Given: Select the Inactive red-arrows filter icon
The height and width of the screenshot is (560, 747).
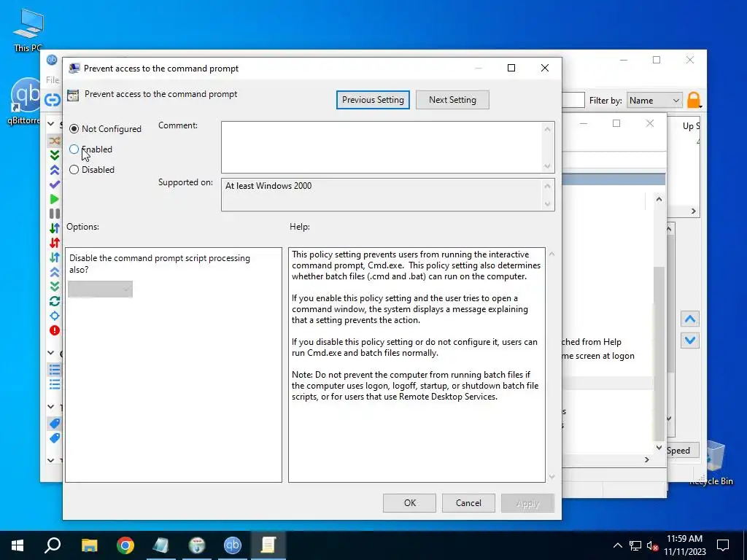Looking at the screenshot, I should coord(55,243).
